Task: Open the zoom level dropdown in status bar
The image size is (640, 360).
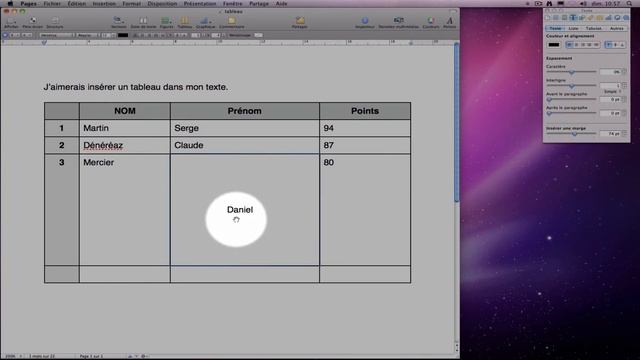Action: (x=13, y=356)
